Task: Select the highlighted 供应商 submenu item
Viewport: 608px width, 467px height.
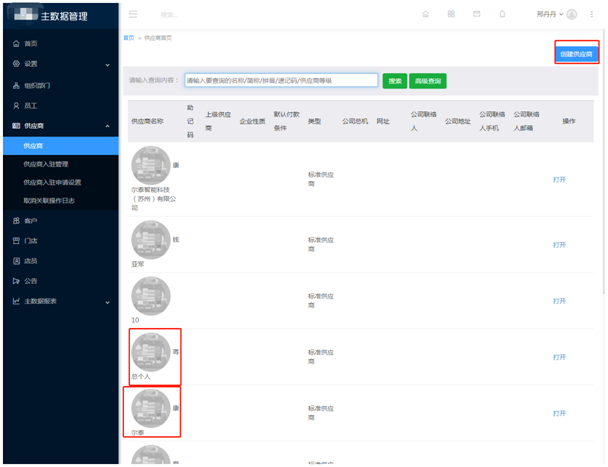Action: [61, 146]
